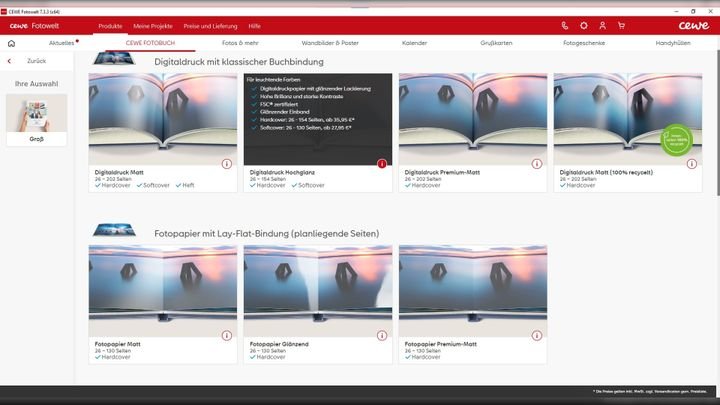Open the Fotogeschenke tab

pyautogui.click(x=584, y=43)
